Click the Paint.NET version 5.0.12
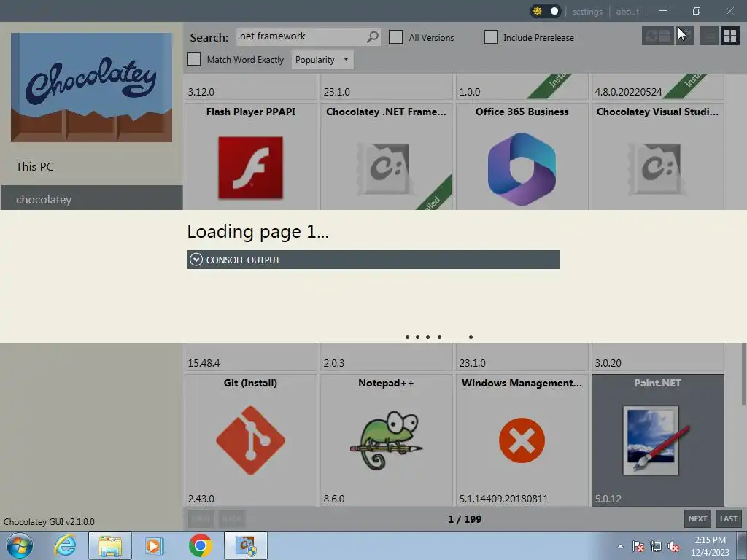The width and height of the screenshot is (747, 560). (x=608, y=499)
